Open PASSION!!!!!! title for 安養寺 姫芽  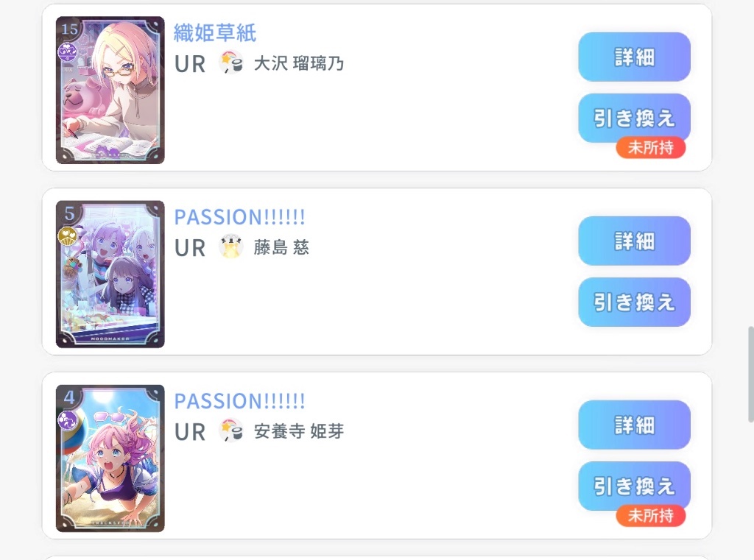coord(239,401)
